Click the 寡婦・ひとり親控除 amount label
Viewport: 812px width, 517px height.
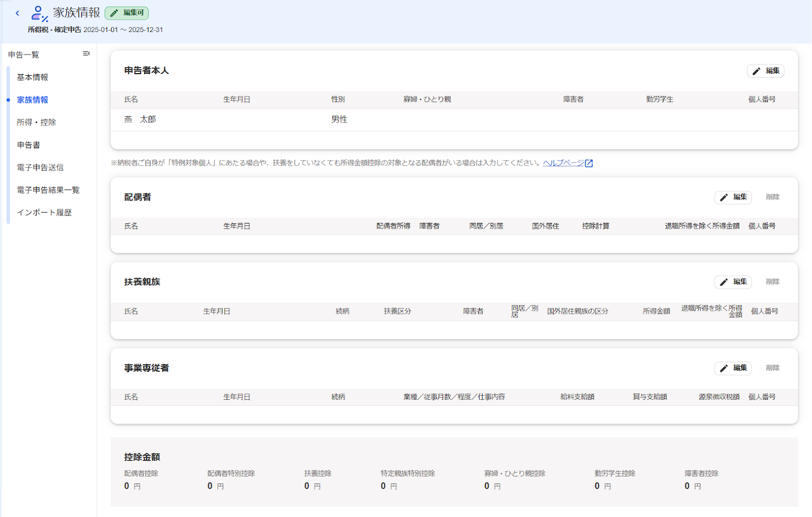point(515,473)
